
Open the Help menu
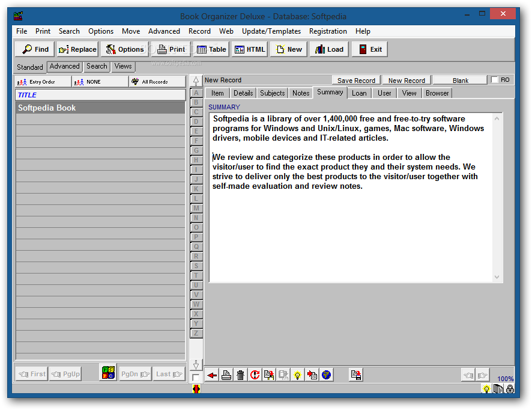pyautogui.click(x=363, y=31)
